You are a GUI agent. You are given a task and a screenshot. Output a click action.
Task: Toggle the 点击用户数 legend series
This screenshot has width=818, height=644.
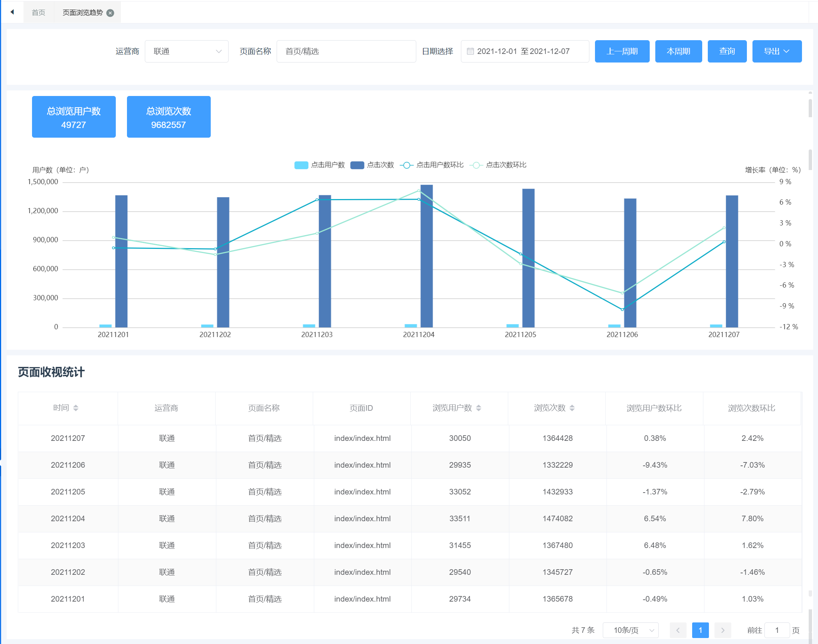(x=319, y=165)
